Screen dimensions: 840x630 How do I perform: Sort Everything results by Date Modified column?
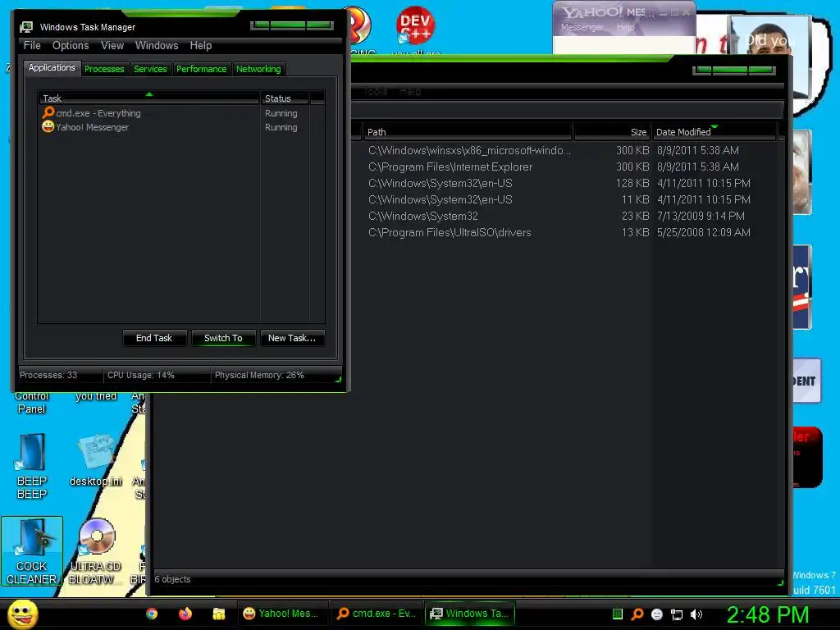click(714, 132)
